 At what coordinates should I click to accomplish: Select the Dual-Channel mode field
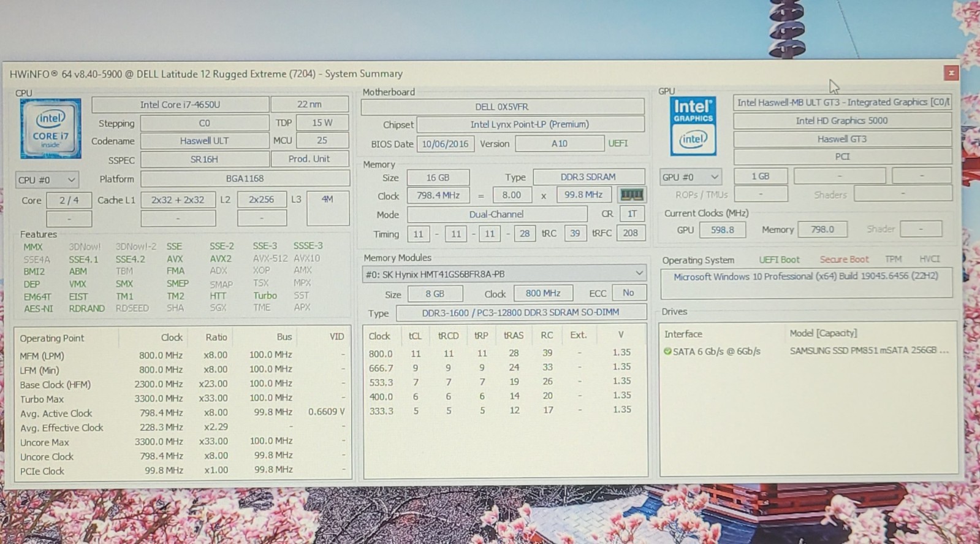(497, 214)
